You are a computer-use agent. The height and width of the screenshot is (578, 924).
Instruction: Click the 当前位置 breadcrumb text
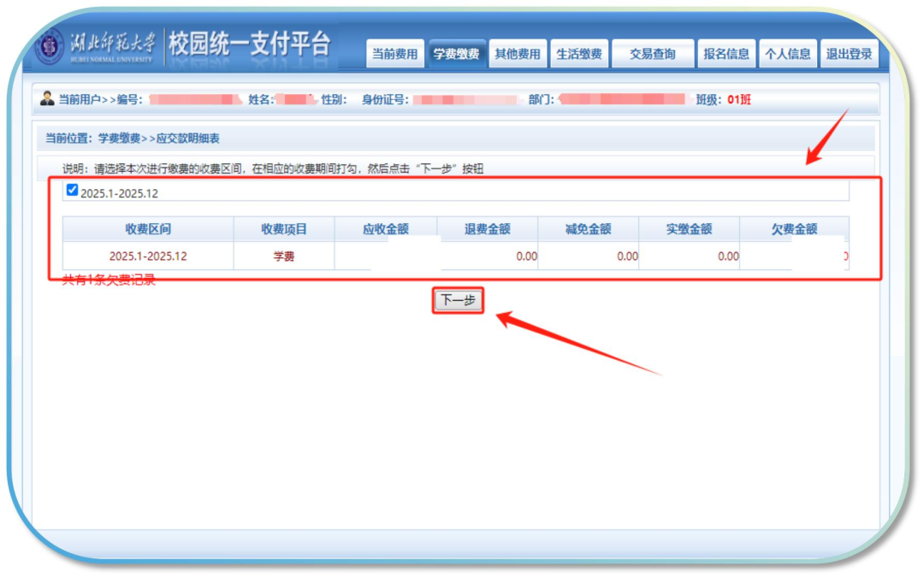click(133, 139)
